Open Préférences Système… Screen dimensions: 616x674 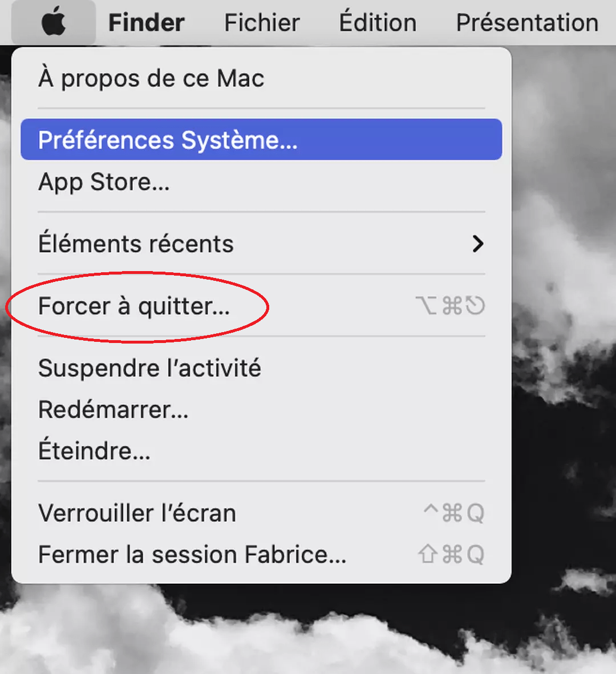pyautogui.click(x=261, y=140)
